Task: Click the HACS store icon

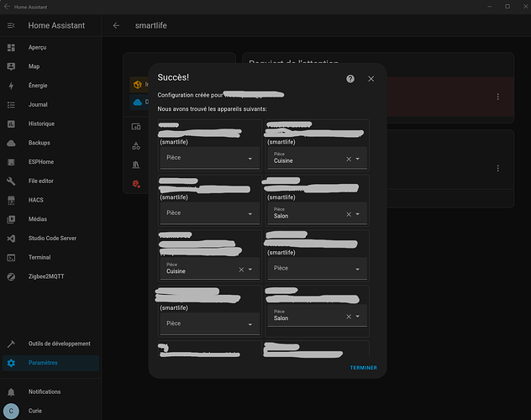Action: [x=11, y=200]
